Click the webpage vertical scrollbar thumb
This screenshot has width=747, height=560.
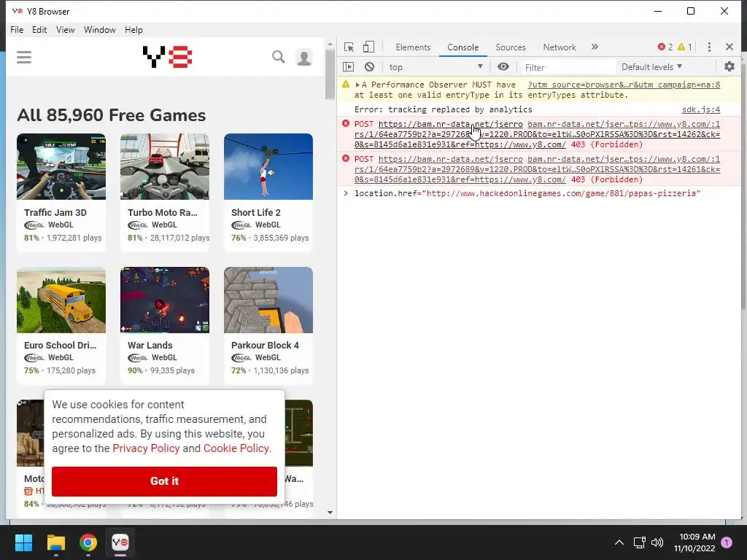pos(330,74)
